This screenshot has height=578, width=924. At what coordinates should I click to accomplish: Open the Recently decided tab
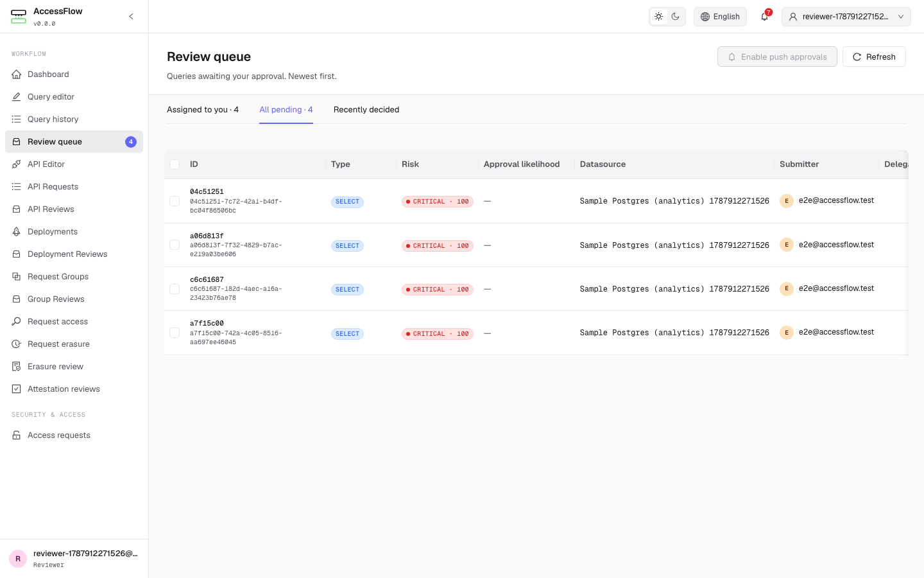pyautogui.click(x=366, y=110)
